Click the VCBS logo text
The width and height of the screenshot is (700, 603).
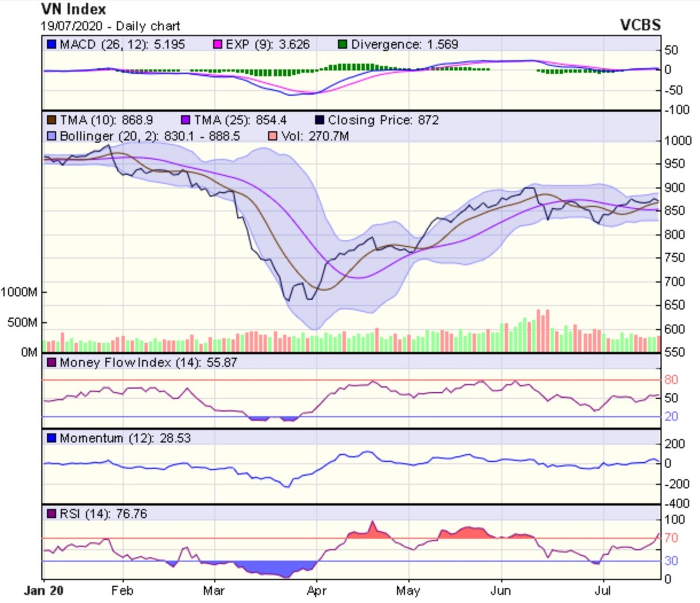(640, 25)
